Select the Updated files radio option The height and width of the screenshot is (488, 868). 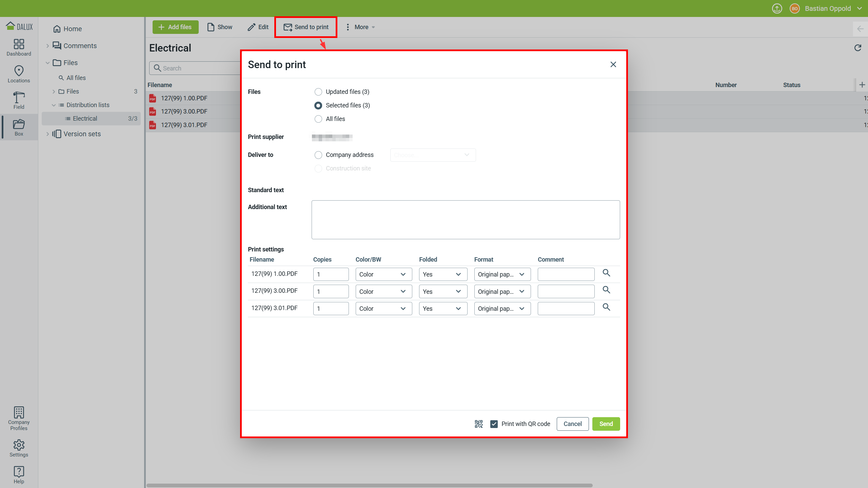[318, 92]
